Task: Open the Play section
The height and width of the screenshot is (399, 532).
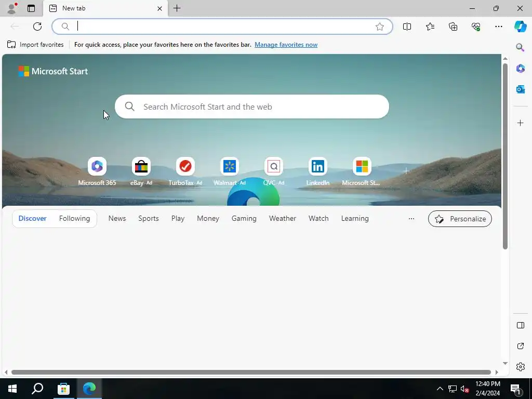Action: coord(178,218)
